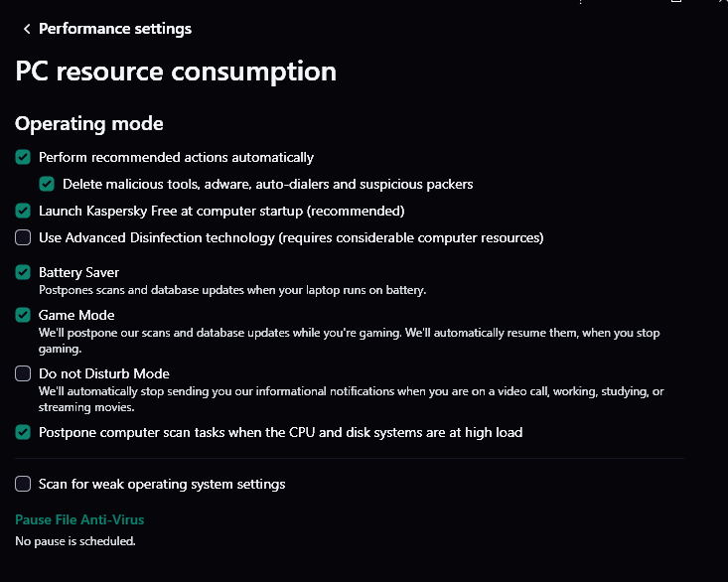
Task: Return via the Performance settings header text
Action: [114, 29]
